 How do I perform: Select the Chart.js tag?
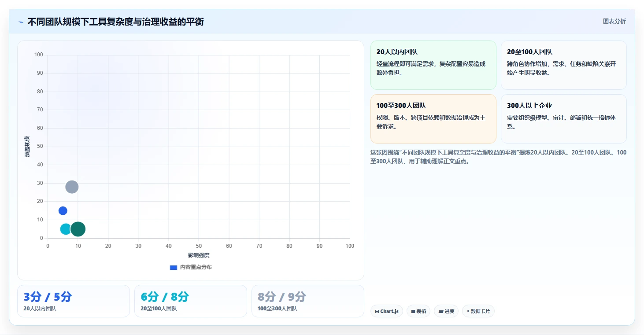pyautogui.click(x=387, y=311)
